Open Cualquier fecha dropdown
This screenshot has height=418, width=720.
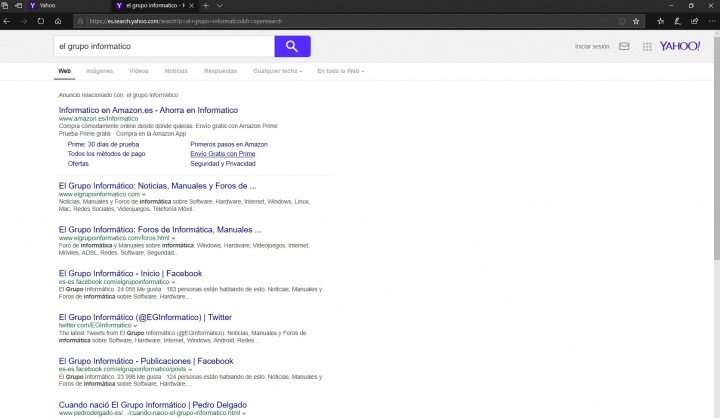pyautogui.click(x=278, y=71)
